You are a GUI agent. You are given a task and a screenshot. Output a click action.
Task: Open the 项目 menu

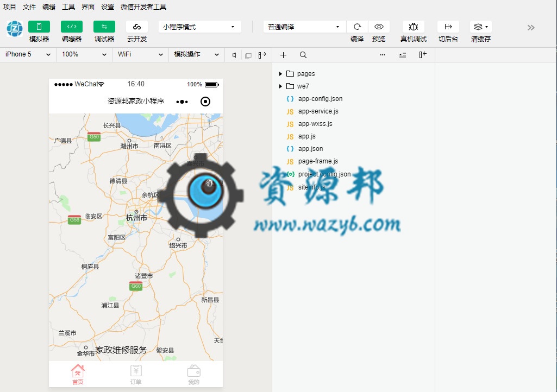pos(10,7)
